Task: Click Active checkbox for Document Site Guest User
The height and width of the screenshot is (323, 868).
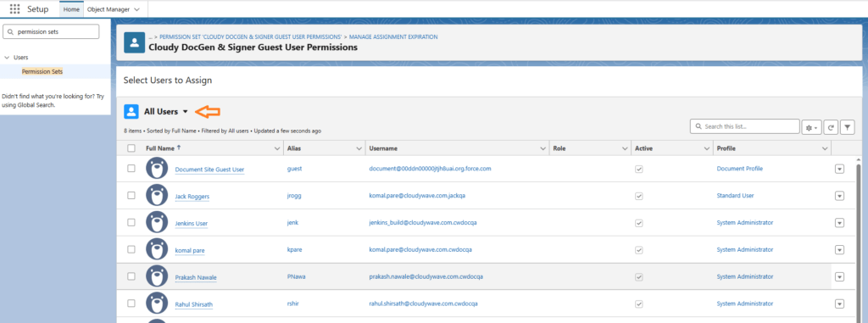Action: pos(639,169)
